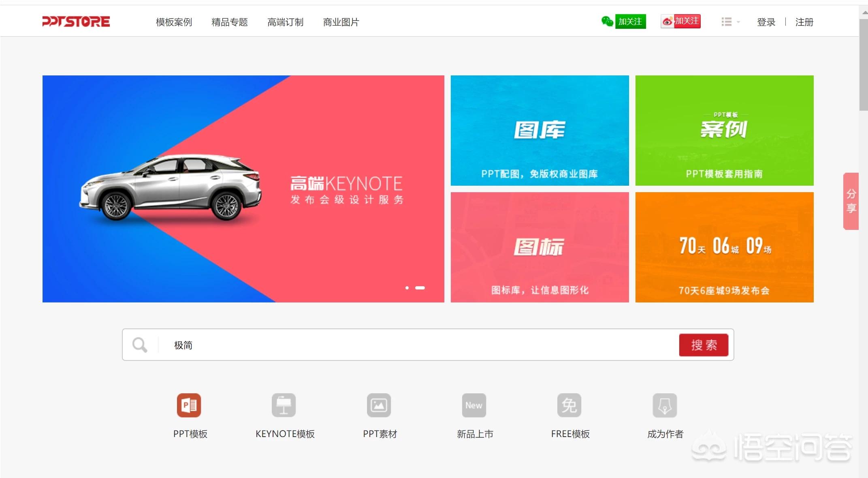Click the KEYNOTE模板 text label
Viewport: 868px width, 478px height.
(285, 434)
